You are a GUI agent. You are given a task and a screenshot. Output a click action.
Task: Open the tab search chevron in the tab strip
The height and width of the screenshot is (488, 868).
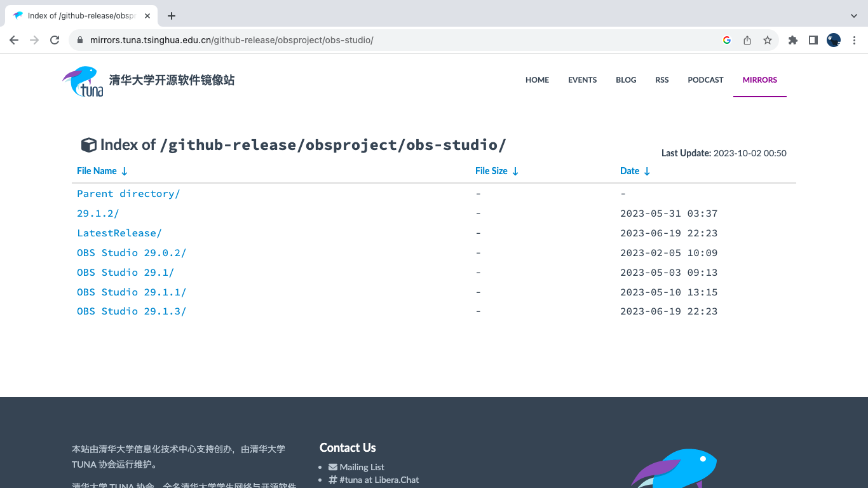[853, 15]
